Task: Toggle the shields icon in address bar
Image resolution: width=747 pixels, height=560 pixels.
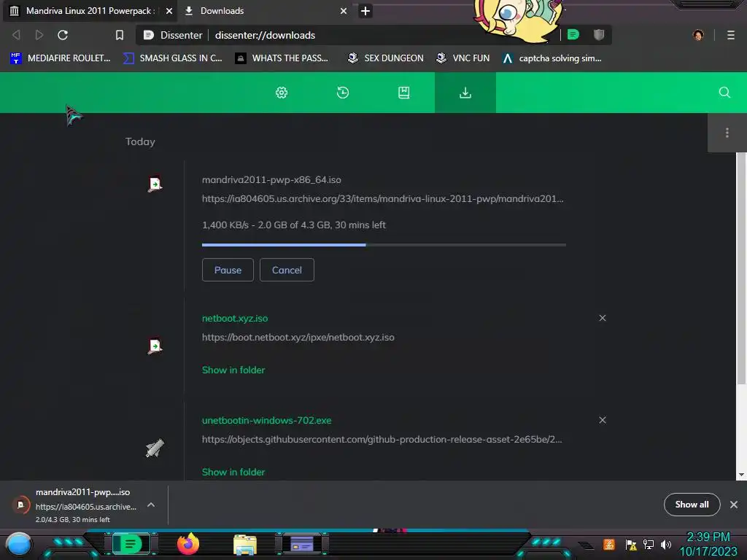Action: [x=599, y=35]
